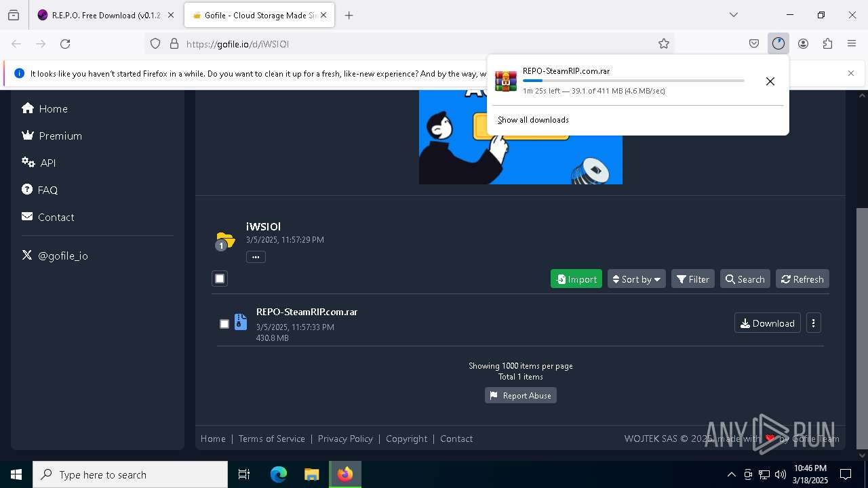868x488 pixels.
Task: Reload the Gofile page
Action: (x=65, y=43)
